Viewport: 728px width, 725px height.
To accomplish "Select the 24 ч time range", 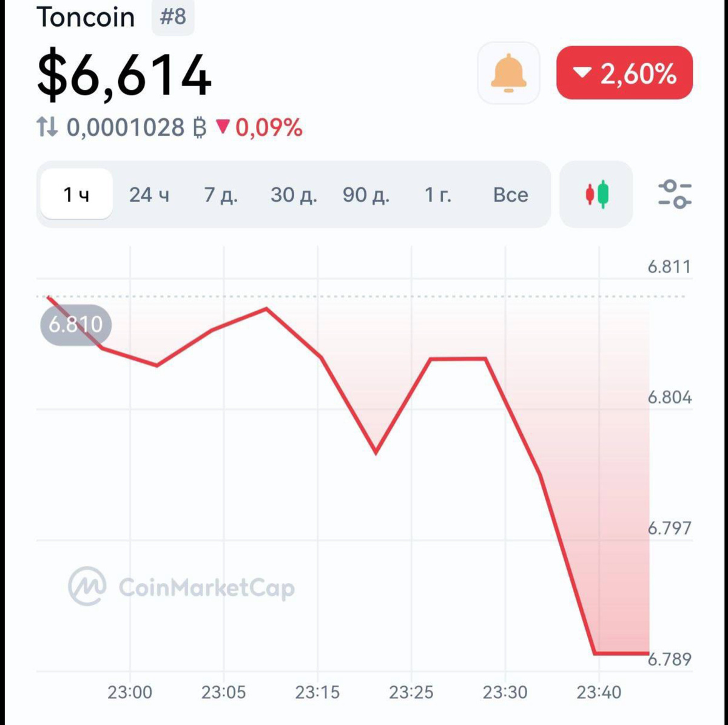I will (x=149, y=195).
